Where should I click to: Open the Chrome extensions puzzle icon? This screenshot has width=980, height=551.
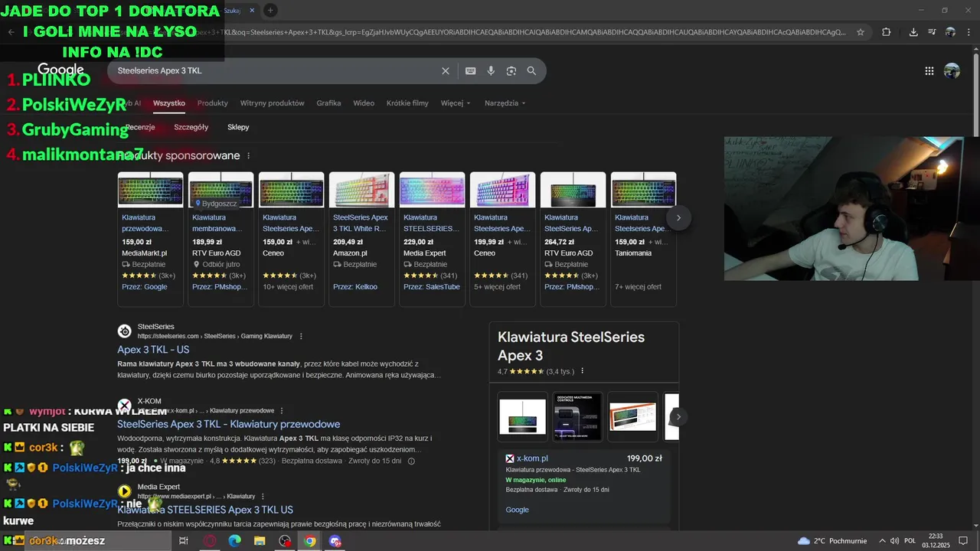tap(887, 32)
